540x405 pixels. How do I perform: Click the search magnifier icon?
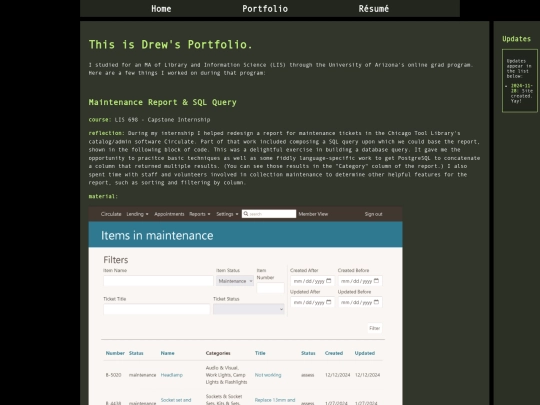coord(246,214)
